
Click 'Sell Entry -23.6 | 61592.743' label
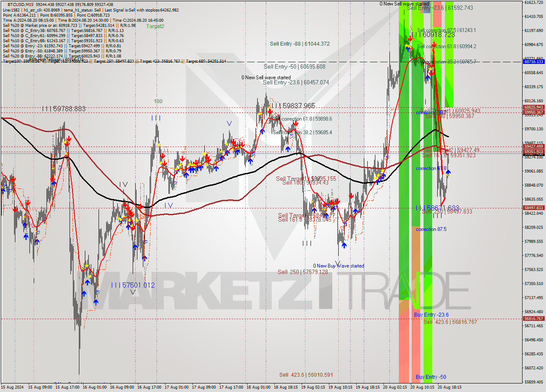(x=440, y=8)
